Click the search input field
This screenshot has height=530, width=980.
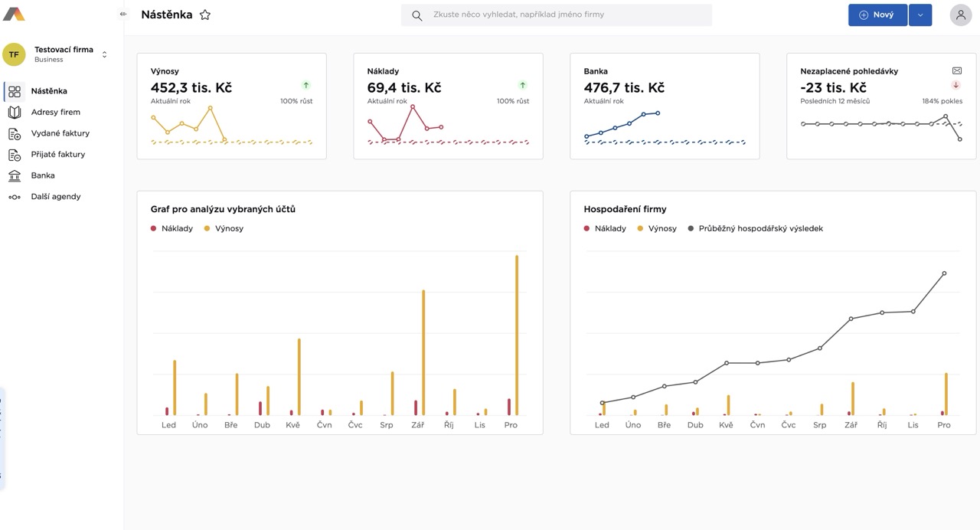567,15
